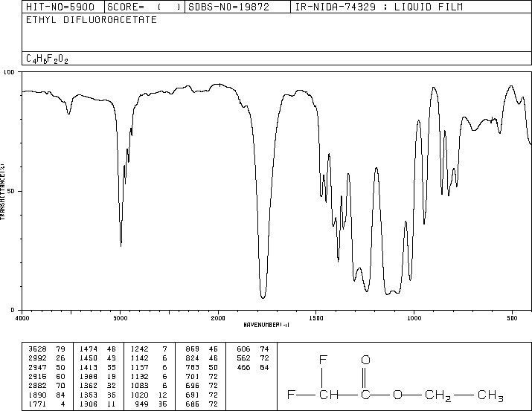Pick the 1083 wavenumber value
This screenshot has width=532, height=411.
point(139,386)
